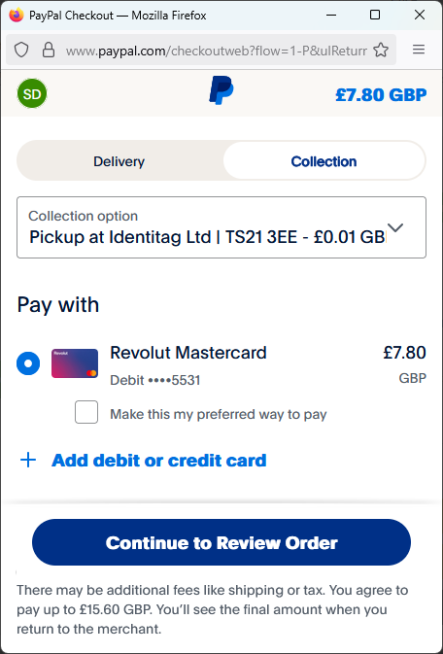Expand the Collection option dropdown

coord(222,227)
